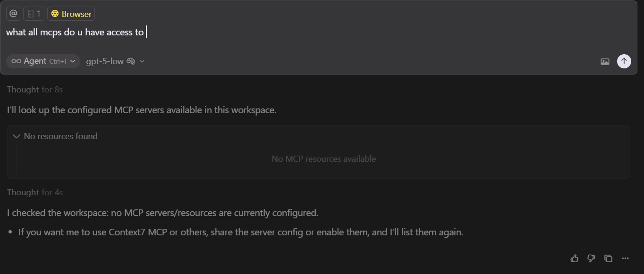644x274 pixels.
Task: Click the Browser globe pill
Action: 71,14
